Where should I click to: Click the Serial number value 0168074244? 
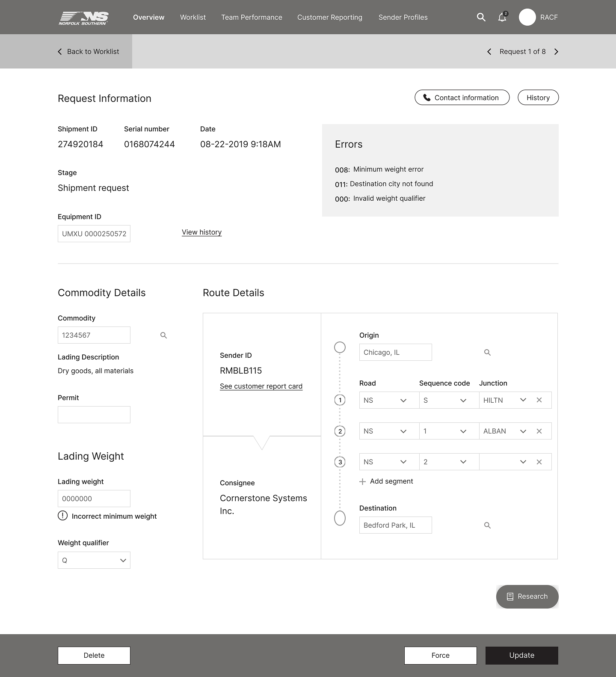[x=149, y=144]
